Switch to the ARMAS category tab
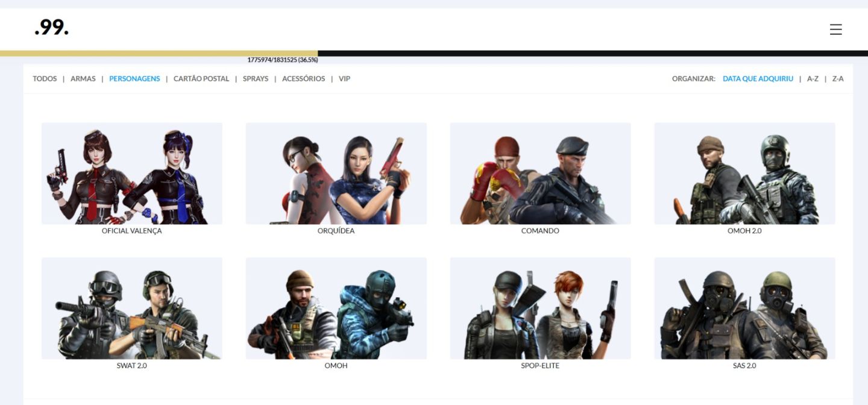The image size is (868, 405). 83,79
